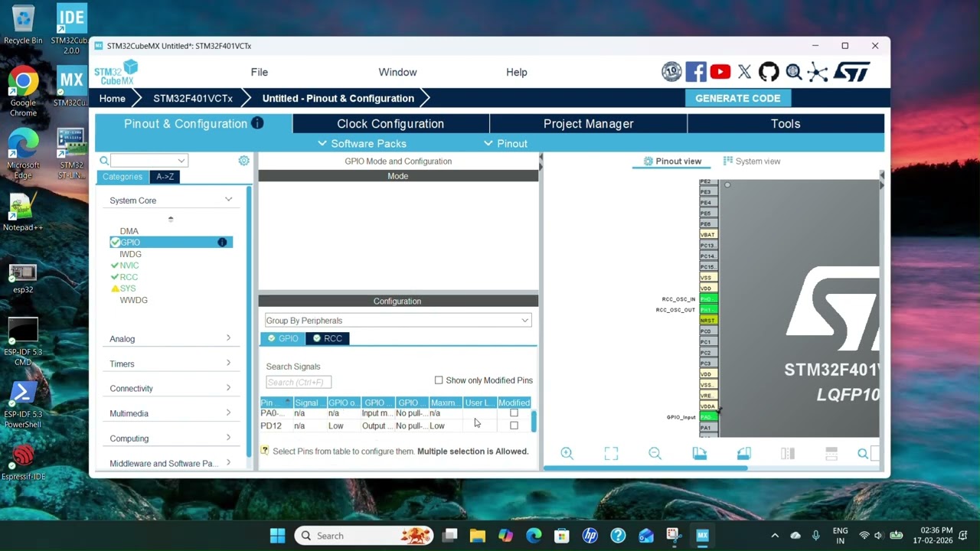Open the ST X (Twitter) icon
This screenshot has width=980, height=551.
(x=744, y=72)
